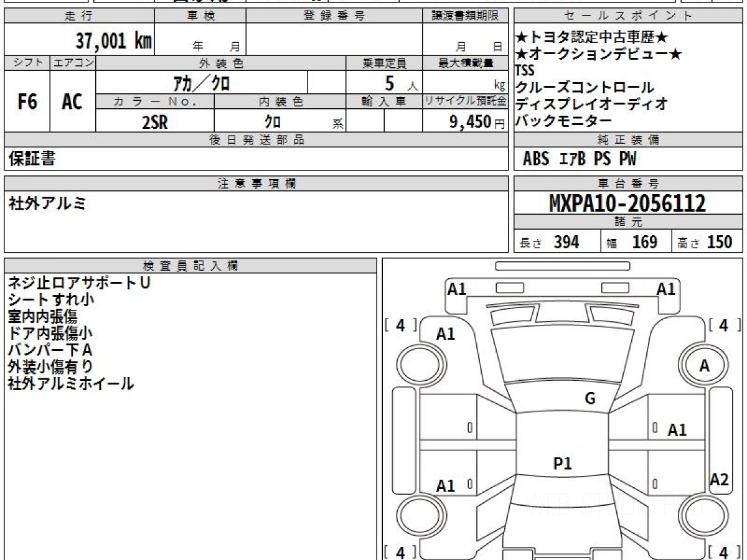Select note 室内内張傷
This screenshot has height=560, width=747.
click(x=42, y=316)
